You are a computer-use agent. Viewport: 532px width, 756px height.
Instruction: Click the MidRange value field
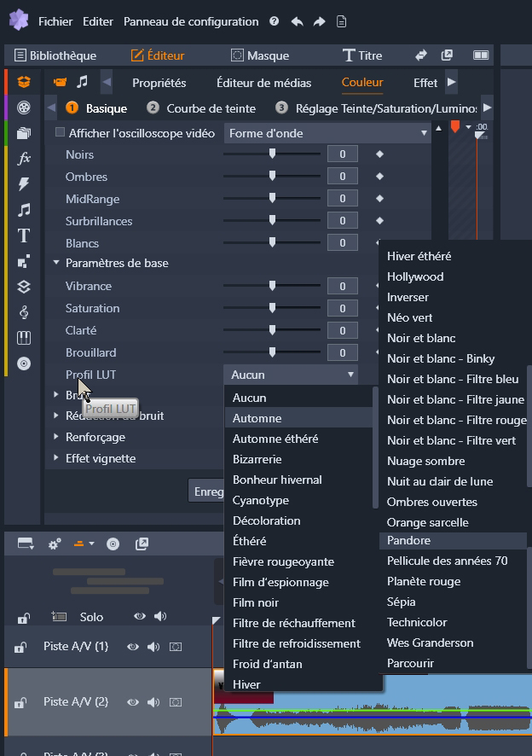[x=343, y=199]
